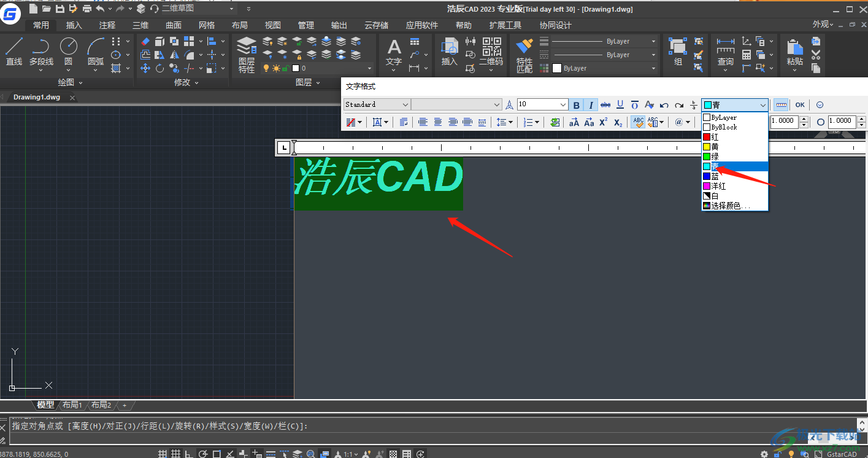868x458 pixels.
Task: Click the subscript X₂ button
Action: click(618, 122)
